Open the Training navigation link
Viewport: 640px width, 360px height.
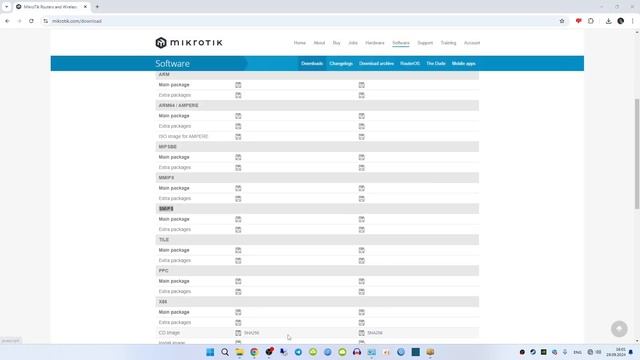(x=448, y=43)
